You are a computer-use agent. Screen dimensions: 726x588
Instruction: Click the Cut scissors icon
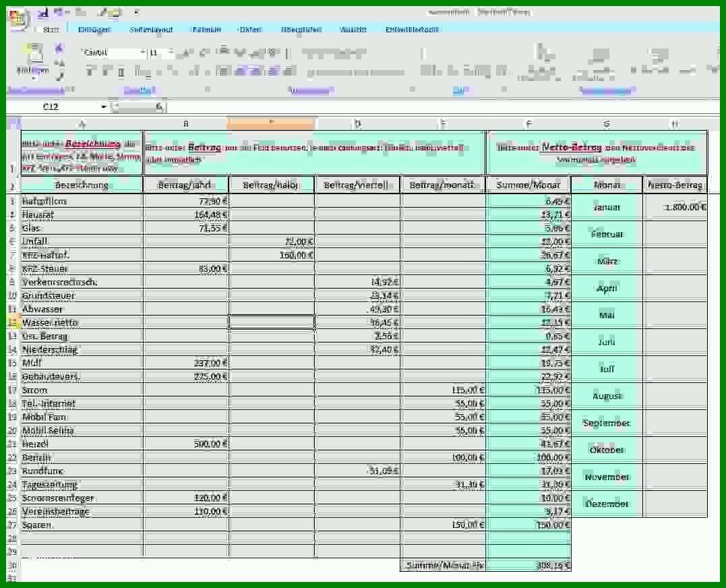59,48
